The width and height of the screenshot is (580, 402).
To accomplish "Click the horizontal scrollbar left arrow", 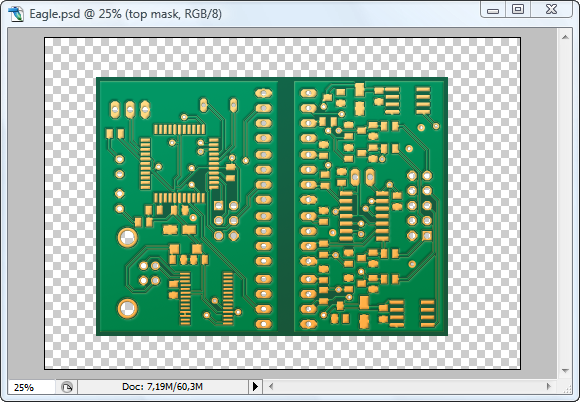I will tap(271, 387).
